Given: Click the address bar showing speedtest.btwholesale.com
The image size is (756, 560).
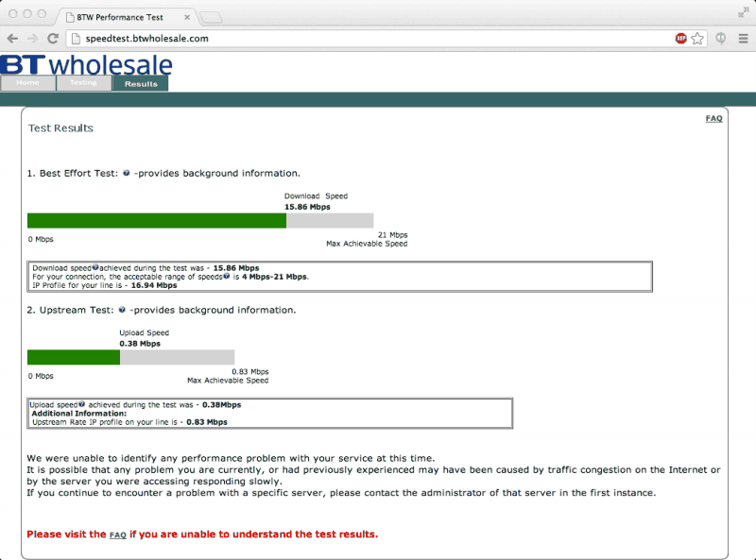Looking at the screenshot, I should tap(371, 39).
